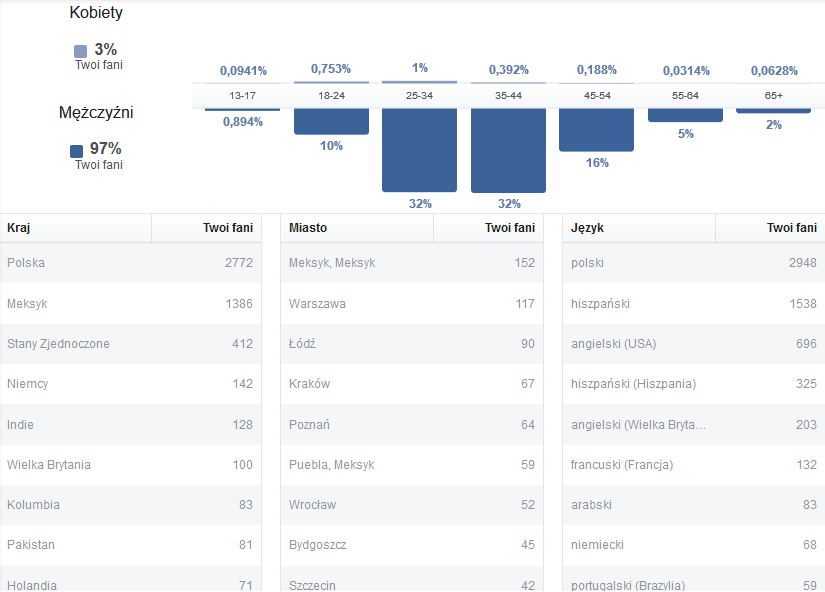Click the men's 55-64 bar showing 5%
Screen dimensions: 825x592
[x=685, y=115]
